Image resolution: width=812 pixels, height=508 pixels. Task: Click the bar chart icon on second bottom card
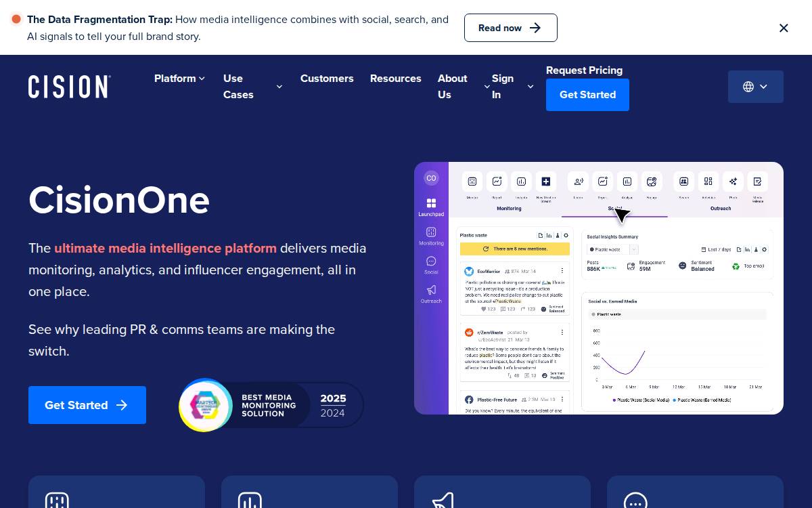coord(250,502)
